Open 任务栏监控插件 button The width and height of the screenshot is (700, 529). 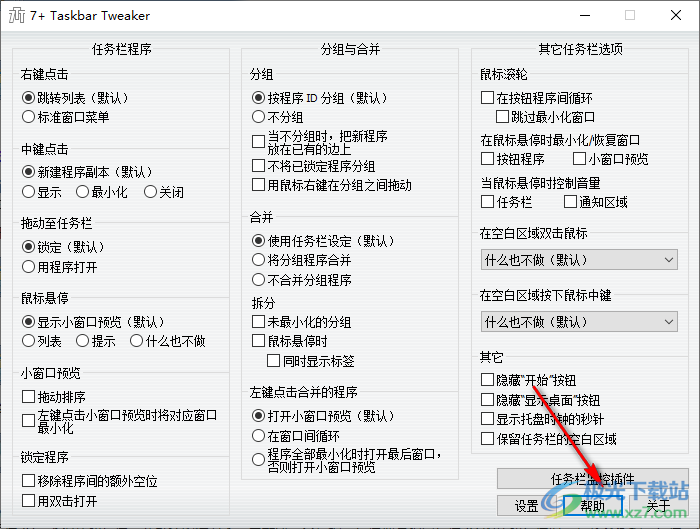click(x=592, y=479)
